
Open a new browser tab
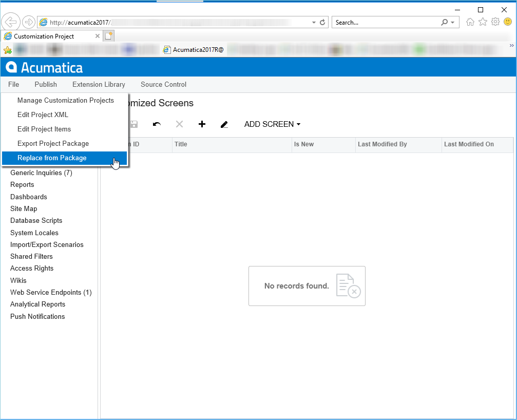click(109, 36)
